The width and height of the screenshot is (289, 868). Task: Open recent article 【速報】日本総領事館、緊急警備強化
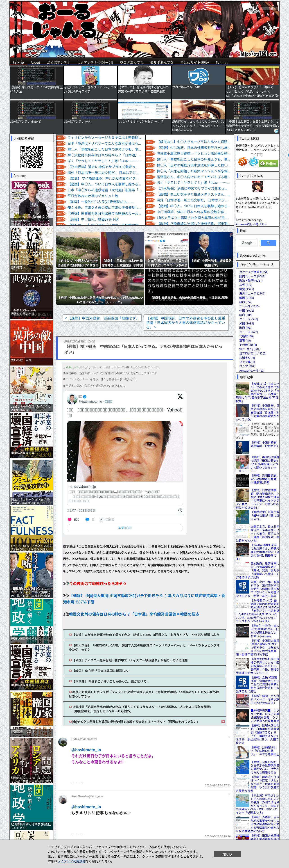click(257, 499)
